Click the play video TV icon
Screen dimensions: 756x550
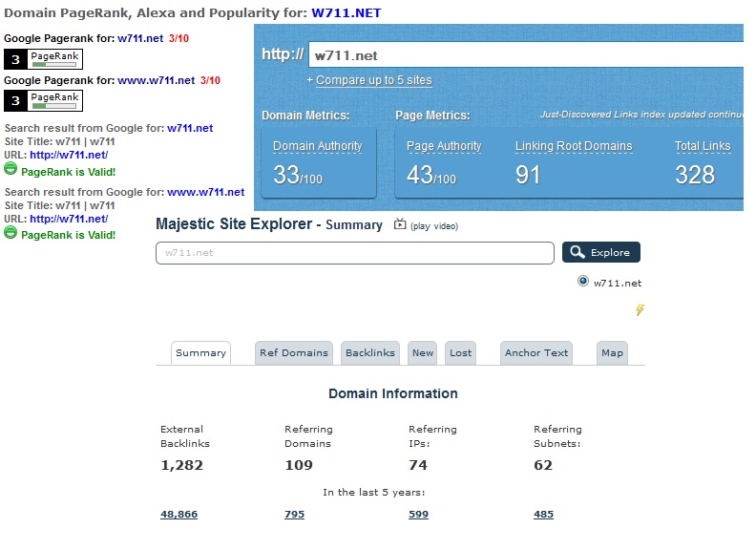[400, 223]
